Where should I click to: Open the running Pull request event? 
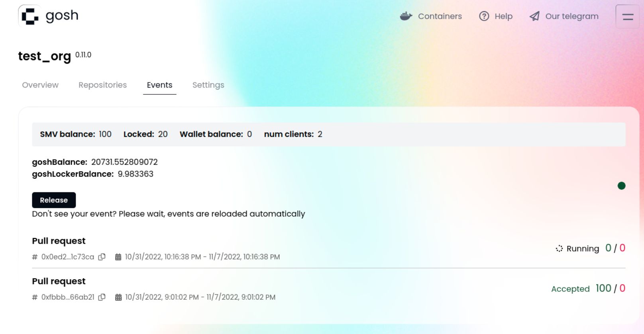coord(59,241)
